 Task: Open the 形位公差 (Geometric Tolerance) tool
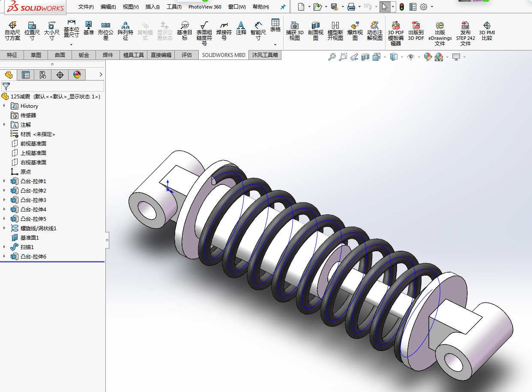[x=106, y=31]
